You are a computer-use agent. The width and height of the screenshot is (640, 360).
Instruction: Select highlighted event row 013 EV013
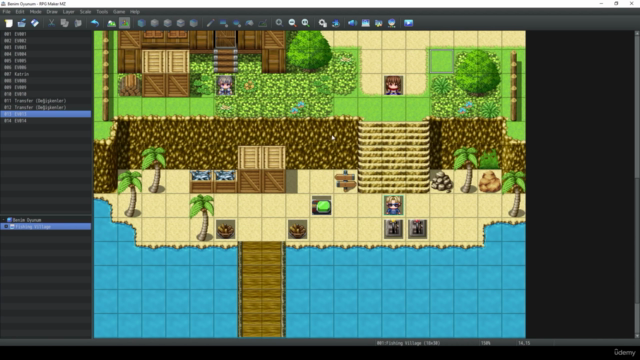(x=46, y=114)
